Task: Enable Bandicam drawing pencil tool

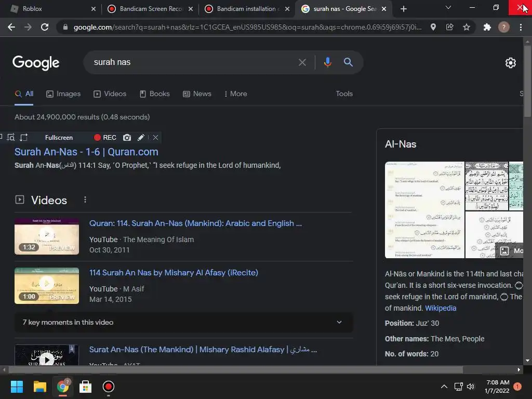Action: click(x=141, y=137)
